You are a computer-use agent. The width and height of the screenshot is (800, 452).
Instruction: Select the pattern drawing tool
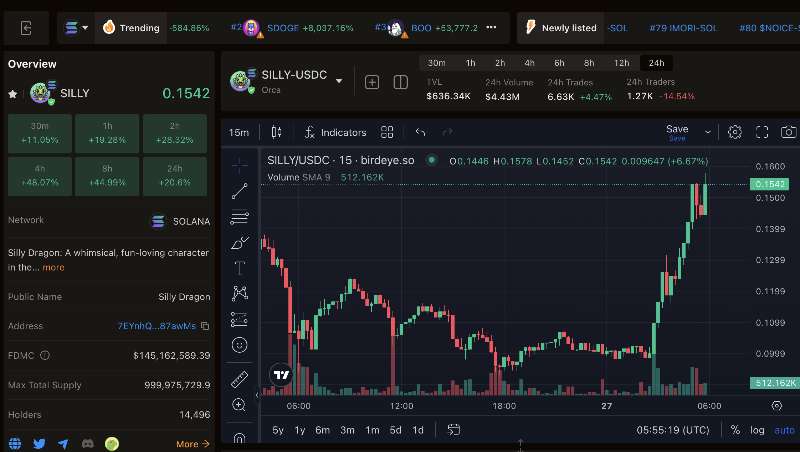point(239,293)
